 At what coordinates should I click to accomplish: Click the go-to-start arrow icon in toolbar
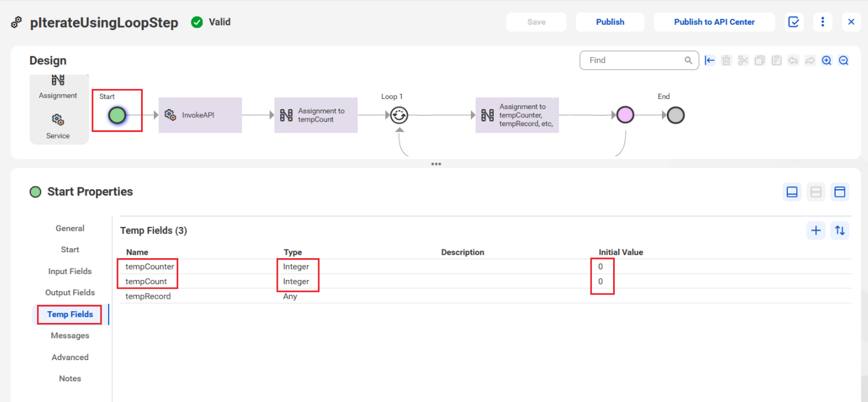(710, 60)
